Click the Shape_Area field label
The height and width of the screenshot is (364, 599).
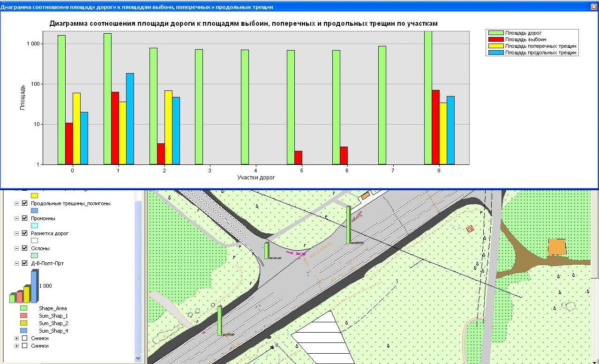pyautogui.click(x=53, y=308)
